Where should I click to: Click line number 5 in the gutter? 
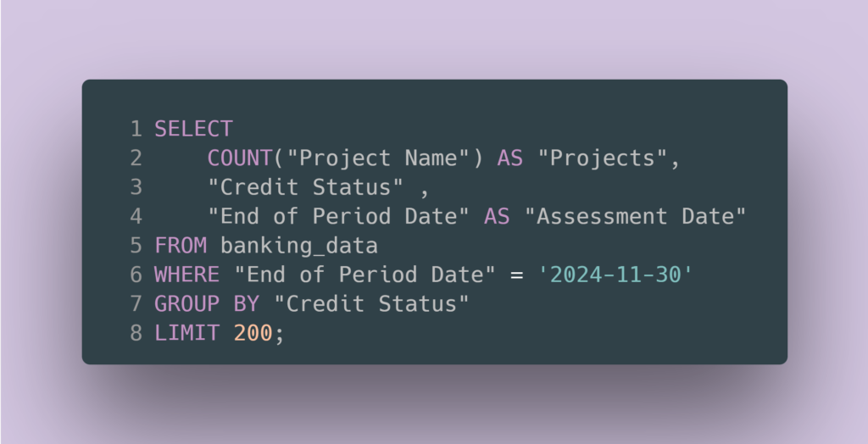coord(136,246)
